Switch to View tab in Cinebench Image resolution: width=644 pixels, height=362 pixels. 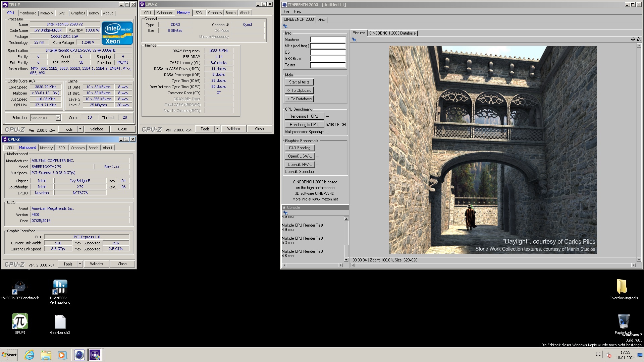[x=321, y=20]
